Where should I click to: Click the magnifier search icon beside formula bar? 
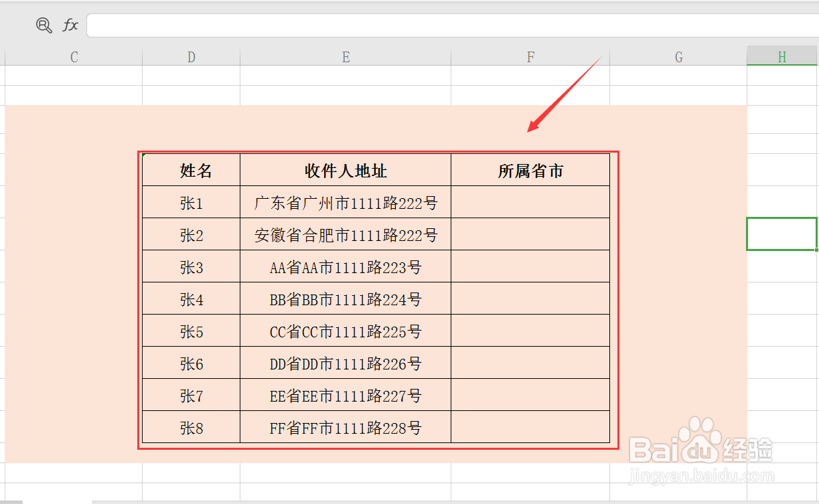[x=43, y=25]
